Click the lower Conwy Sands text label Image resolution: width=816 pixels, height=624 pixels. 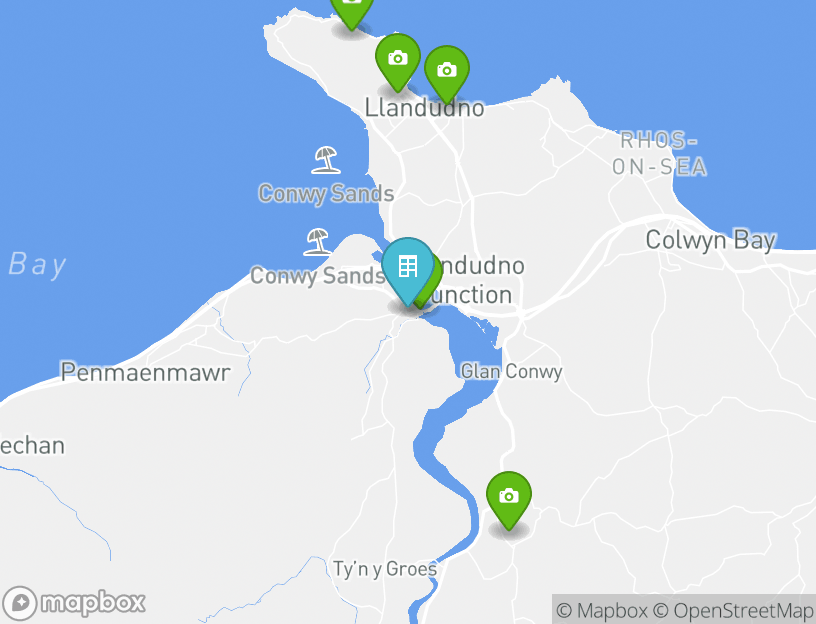point(317,276)
